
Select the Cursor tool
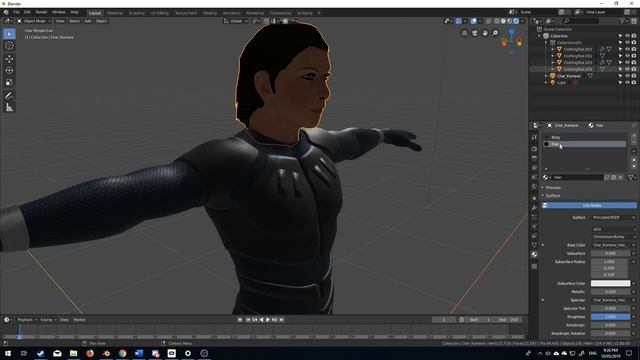coord(9,46)
